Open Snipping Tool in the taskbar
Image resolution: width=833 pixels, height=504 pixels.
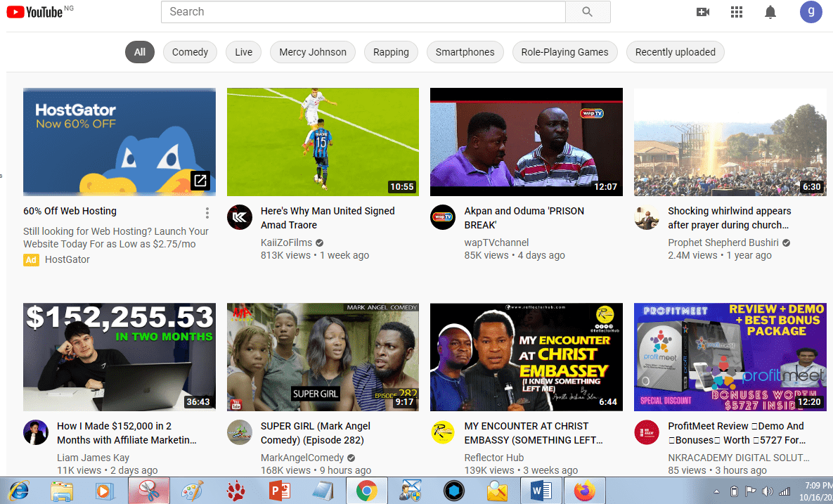[x=149, y=491]
